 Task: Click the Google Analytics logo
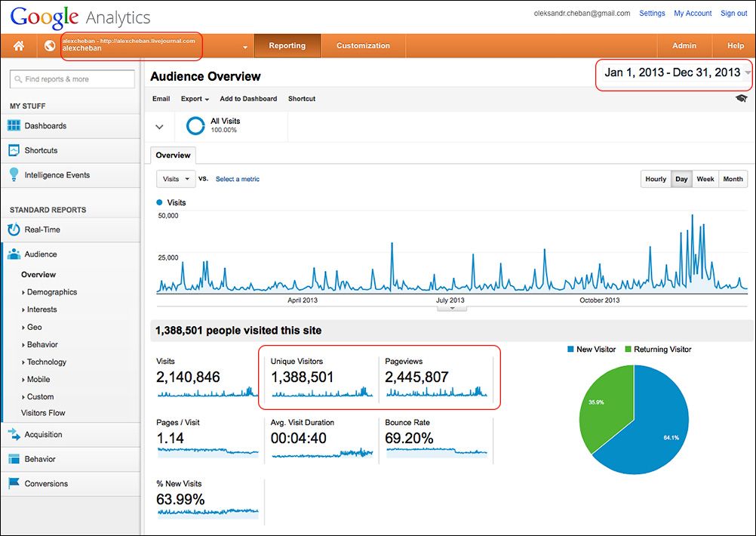(x=80, y=18)
